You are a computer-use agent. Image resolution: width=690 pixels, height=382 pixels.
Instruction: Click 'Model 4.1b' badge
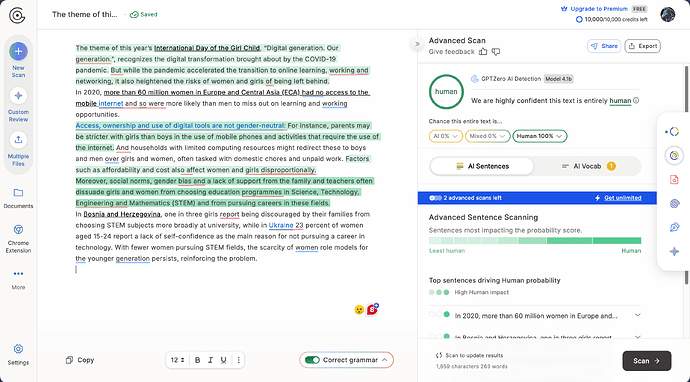[x=558, y=79]
